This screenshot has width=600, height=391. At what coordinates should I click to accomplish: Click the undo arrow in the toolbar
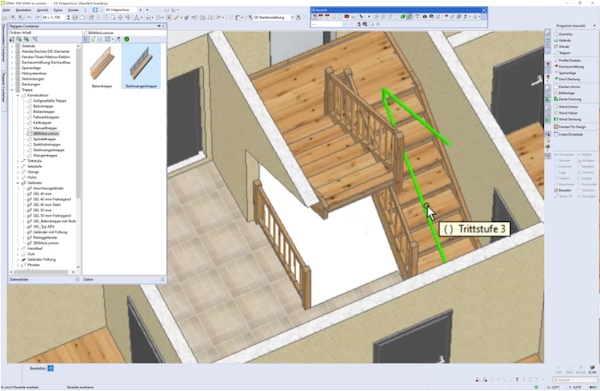point(30,18)
